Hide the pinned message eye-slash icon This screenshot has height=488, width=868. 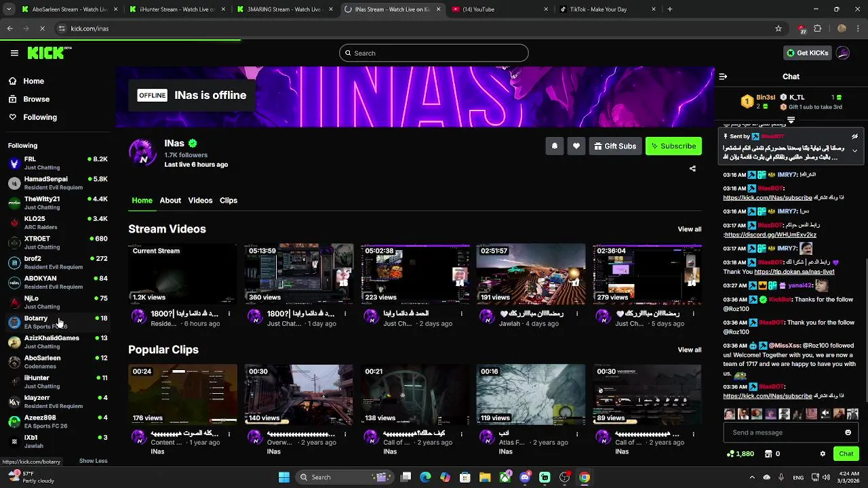pos(854,136)
